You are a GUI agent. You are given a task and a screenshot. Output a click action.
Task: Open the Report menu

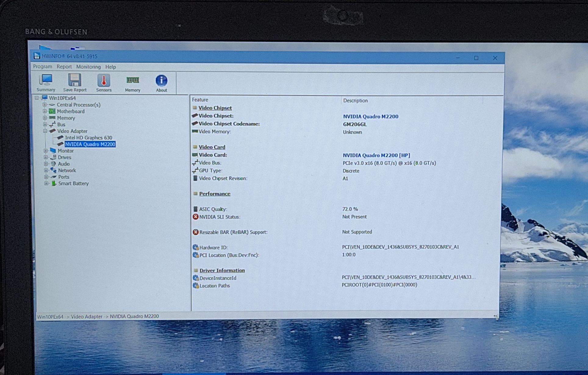click(64, 67)
